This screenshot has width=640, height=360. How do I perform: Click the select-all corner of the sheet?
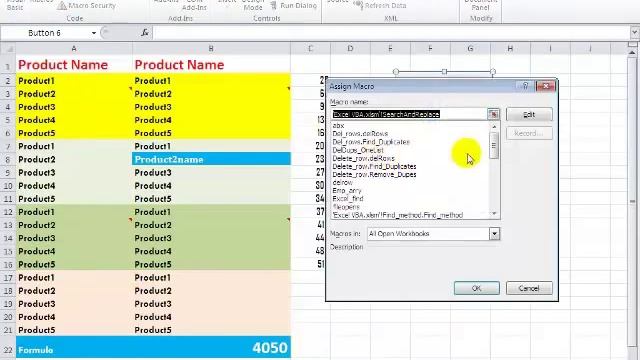pyautogui.click(x=8, y=49)
